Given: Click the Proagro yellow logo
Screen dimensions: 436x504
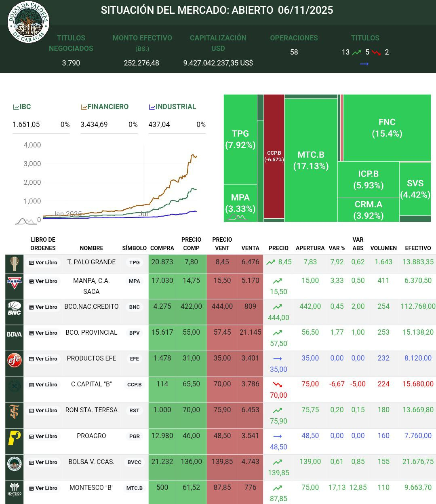Looking at the screenshot, I should (x=15, y=437).
